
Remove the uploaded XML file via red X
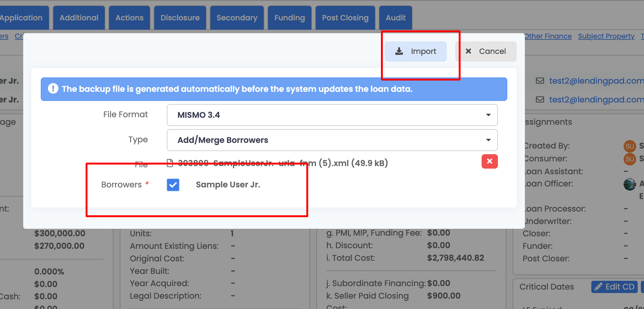[x=489, y=161]
